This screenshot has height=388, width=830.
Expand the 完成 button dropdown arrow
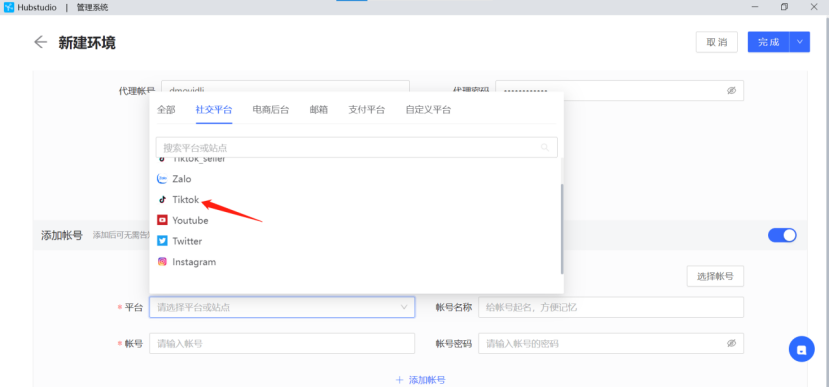(800, 42)
